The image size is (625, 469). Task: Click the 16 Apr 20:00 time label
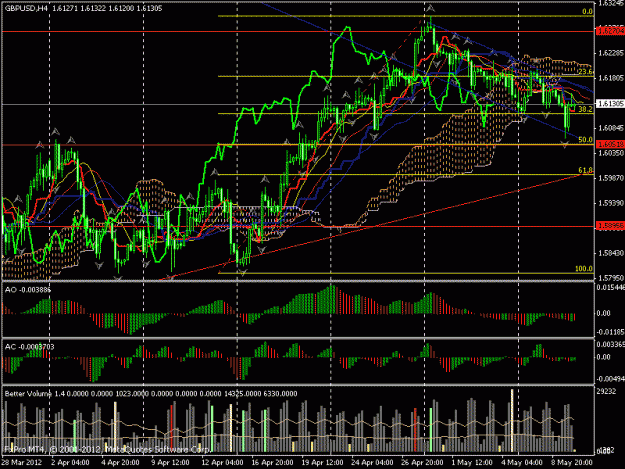(272, 462)
